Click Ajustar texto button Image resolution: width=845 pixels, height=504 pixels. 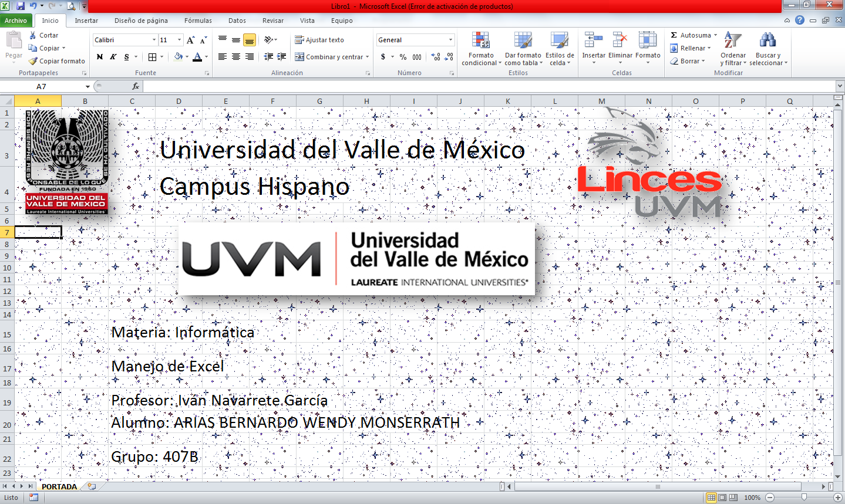[319, 40]
